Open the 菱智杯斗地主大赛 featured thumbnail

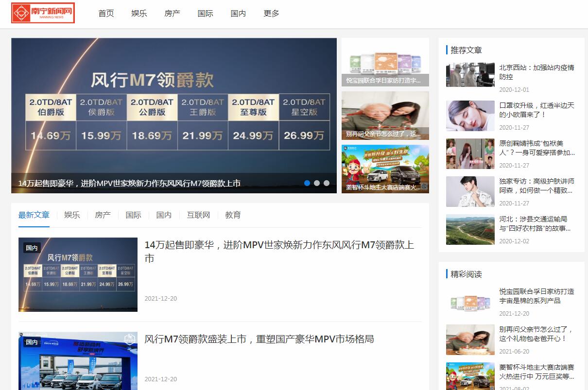click(385, 169)
